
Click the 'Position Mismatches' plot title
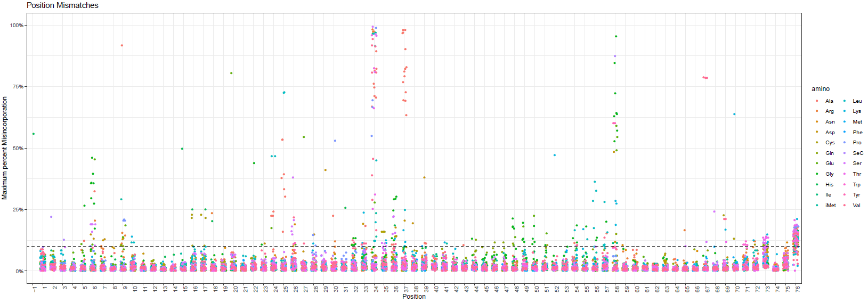click(x=62, y=5)
